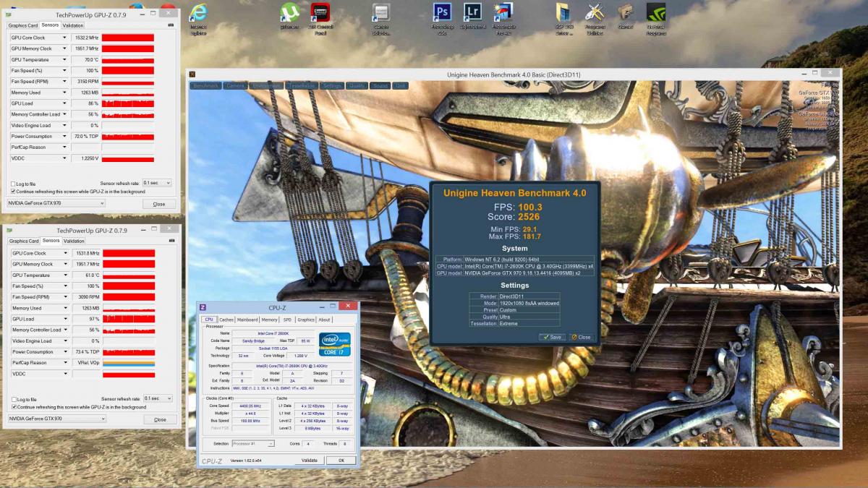The image size is (868, 488).
Task: Open the Graphics tab in CPU-Z
Action: (306, 320)
